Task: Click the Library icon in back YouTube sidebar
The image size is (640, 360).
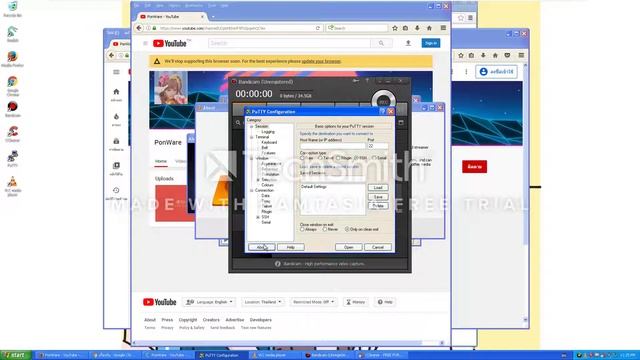Action: pos(116,166)
